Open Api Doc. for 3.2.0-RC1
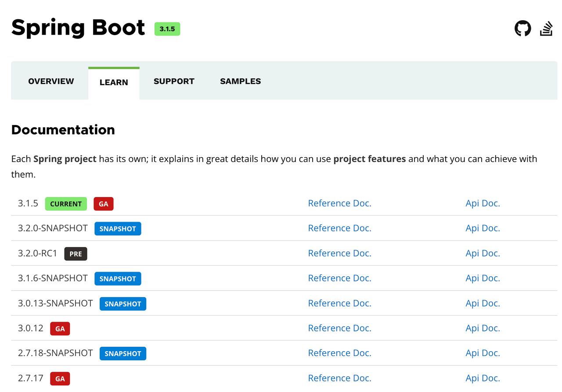Viewport: 562px width, 392px height. point(483,253)
